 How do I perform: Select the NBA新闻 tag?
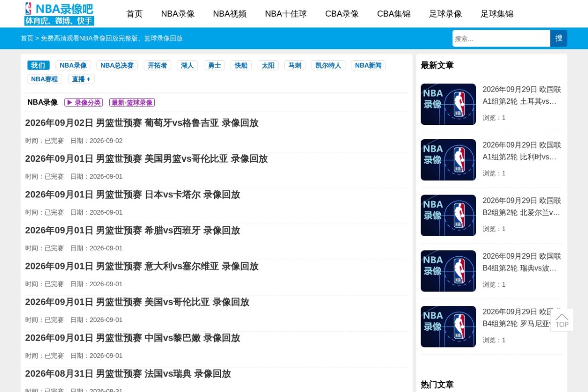click(368, 65)
